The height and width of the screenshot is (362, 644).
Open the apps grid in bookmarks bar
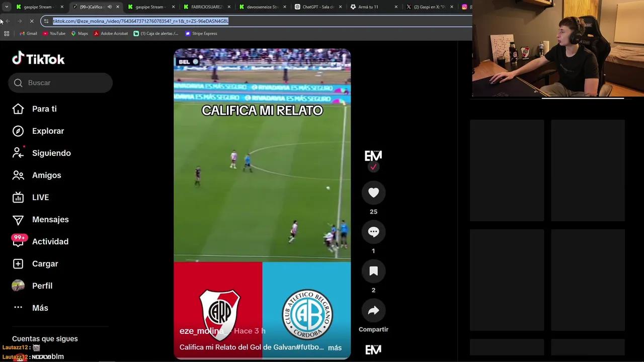click(x=7, y=34)
